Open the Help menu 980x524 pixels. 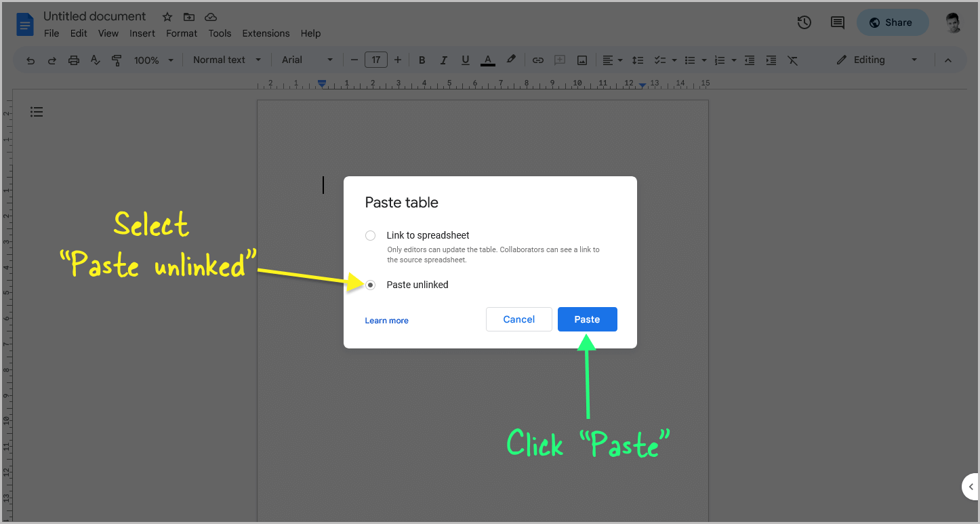310,33
